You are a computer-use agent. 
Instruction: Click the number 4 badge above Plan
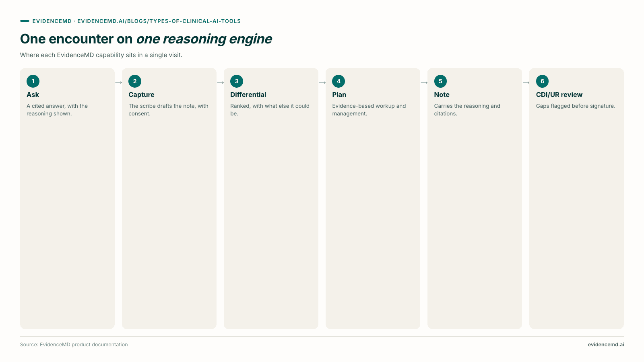point(339,81)
